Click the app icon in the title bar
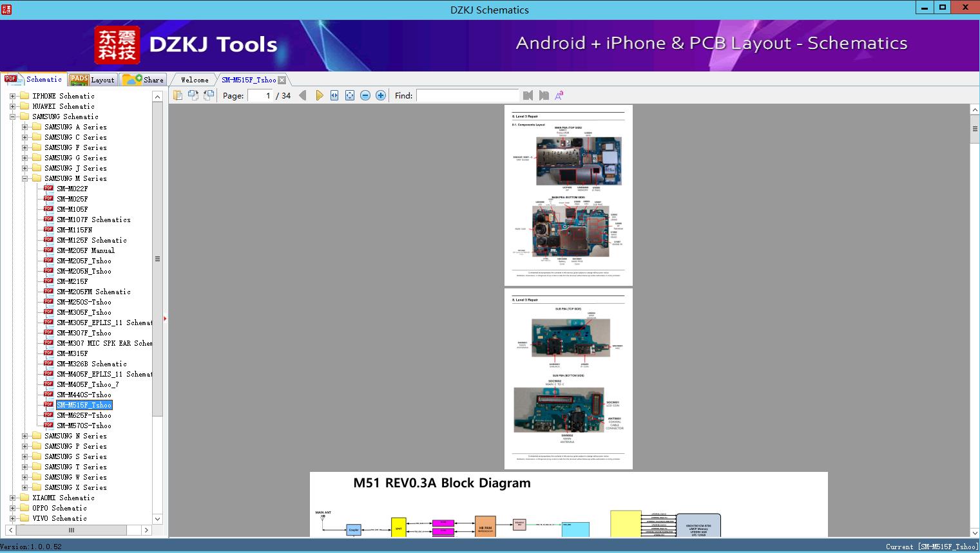This screenshot has height=553, width=980. click(6, 9)
